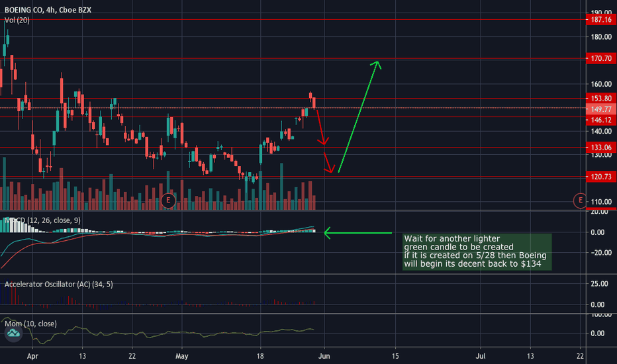Image resolution: width=617 pixels, height=364 pixels.
Task: Click the 146.12 price level label
Action: click(x=601, y=120)
